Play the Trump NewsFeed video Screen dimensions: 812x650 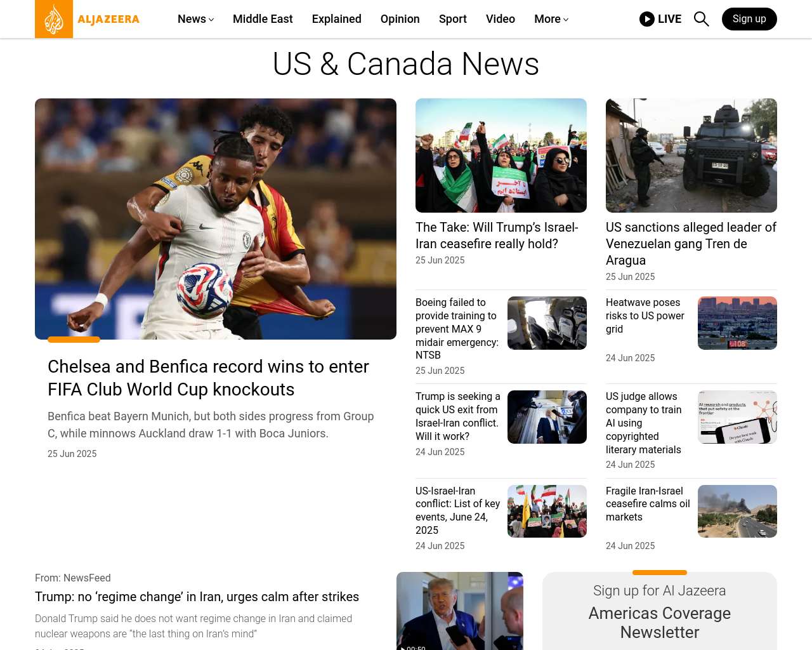(x=460, y=611)
